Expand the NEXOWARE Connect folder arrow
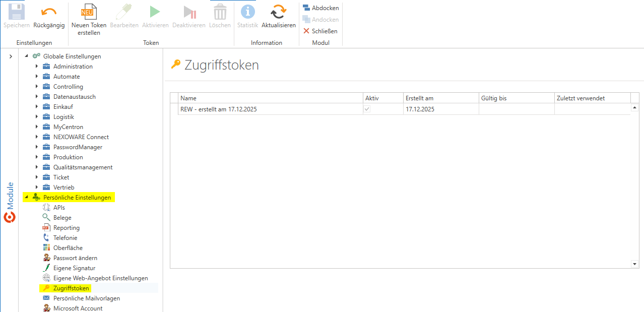The image size is (644, 312). click(37, 137)
